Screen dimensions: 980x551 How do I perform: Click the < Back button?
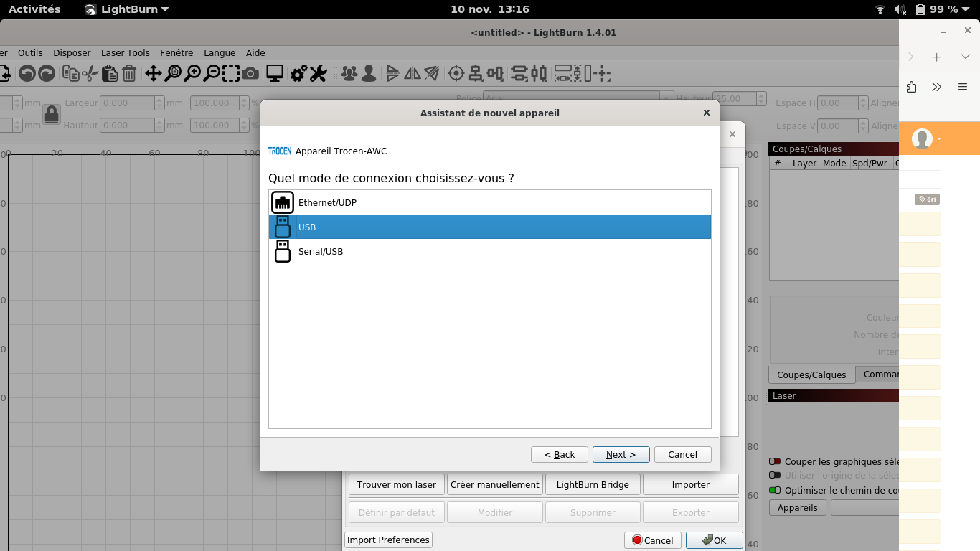pos(560,454)
